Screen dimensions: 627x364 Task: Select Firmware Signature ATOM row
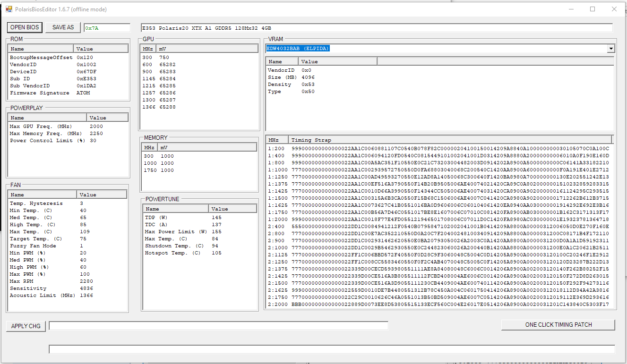[x=69, y=93]
